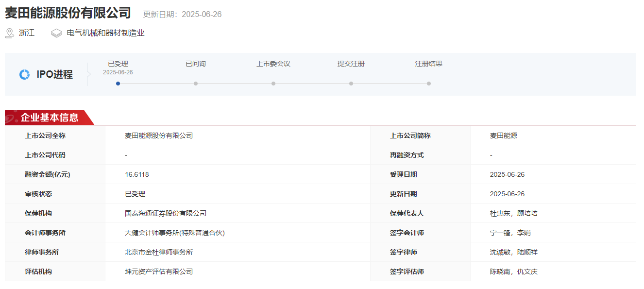Click the location pin icon beside 浙江
Image resolution: width=644 pixels, height=289 pixels.
click(x=9, y=33)
